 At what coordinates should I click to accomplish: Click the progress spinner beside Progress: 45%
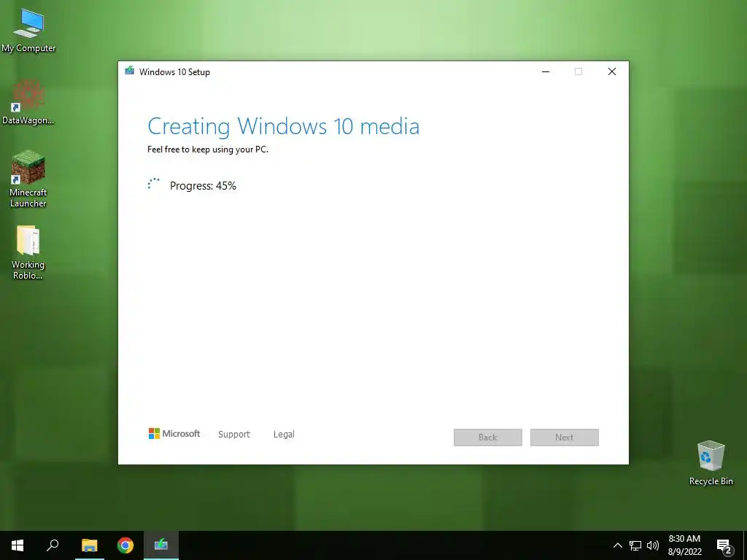(x=153, y=184)
